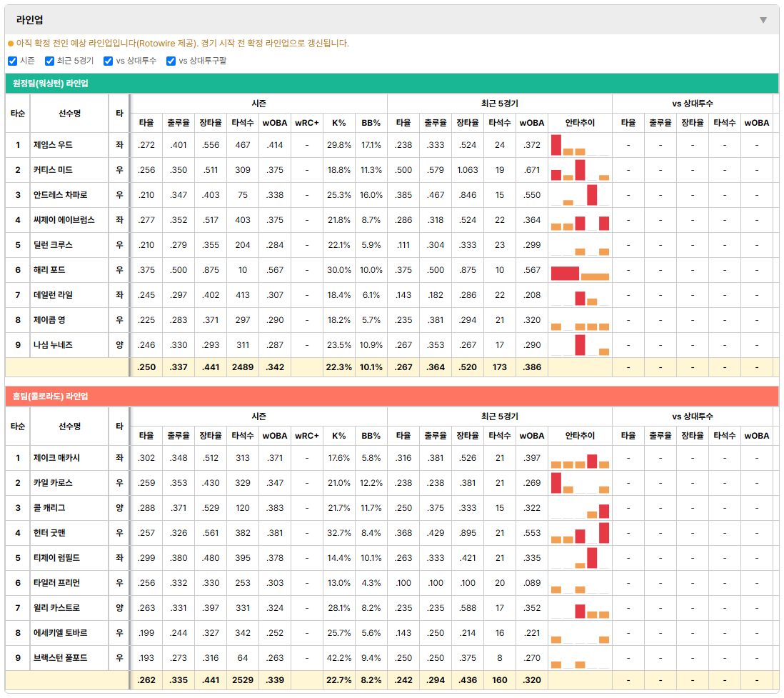Select player 헌터 굿맨
The image size is (784, 698).
(49, 533)
